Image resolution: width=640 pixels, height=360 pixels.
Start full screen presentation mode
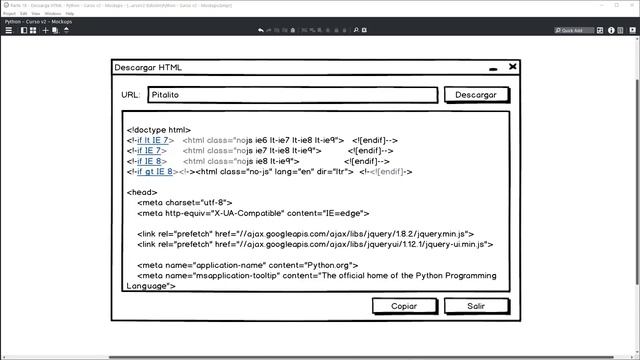[x=632, y=30]
